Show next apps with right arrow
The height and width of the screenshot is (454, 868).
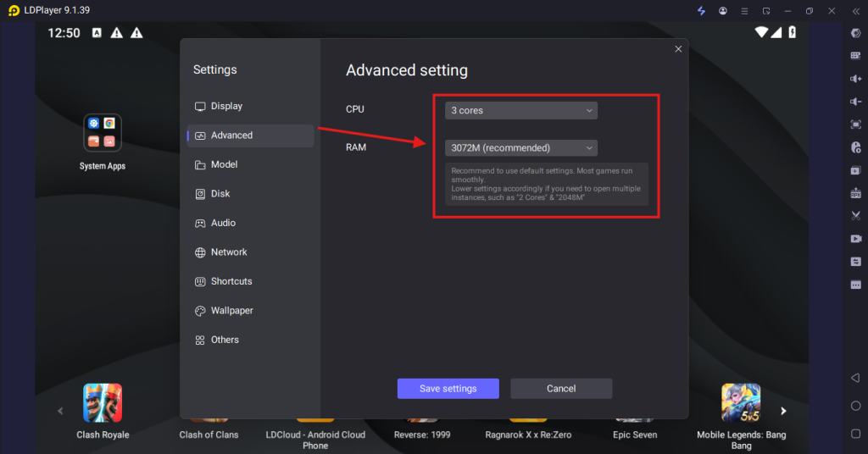point(783,411)
